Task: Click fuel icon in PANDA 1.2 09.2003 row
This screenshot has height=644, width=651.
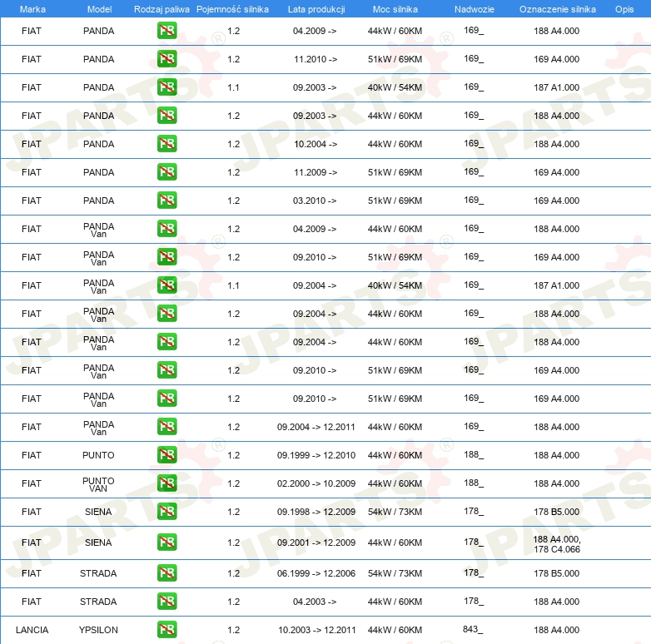Action: [166, 116]
